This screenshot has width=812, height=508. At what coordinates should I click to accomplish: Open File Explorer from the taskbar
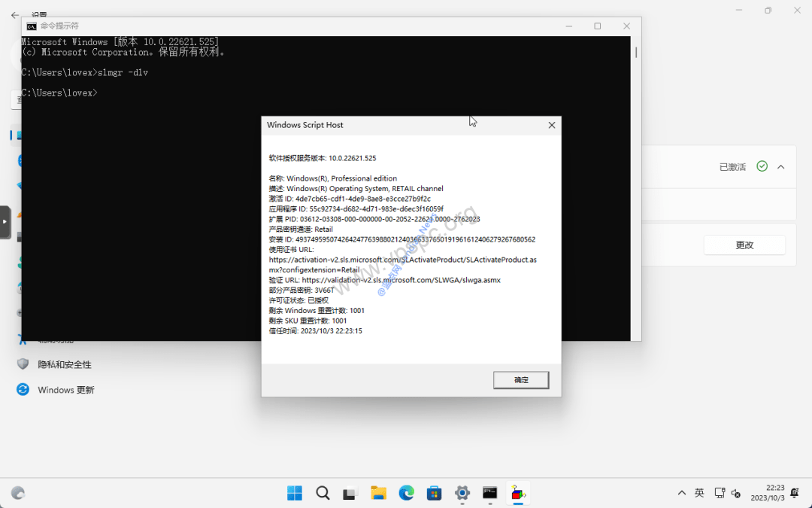tap(378, 493)
